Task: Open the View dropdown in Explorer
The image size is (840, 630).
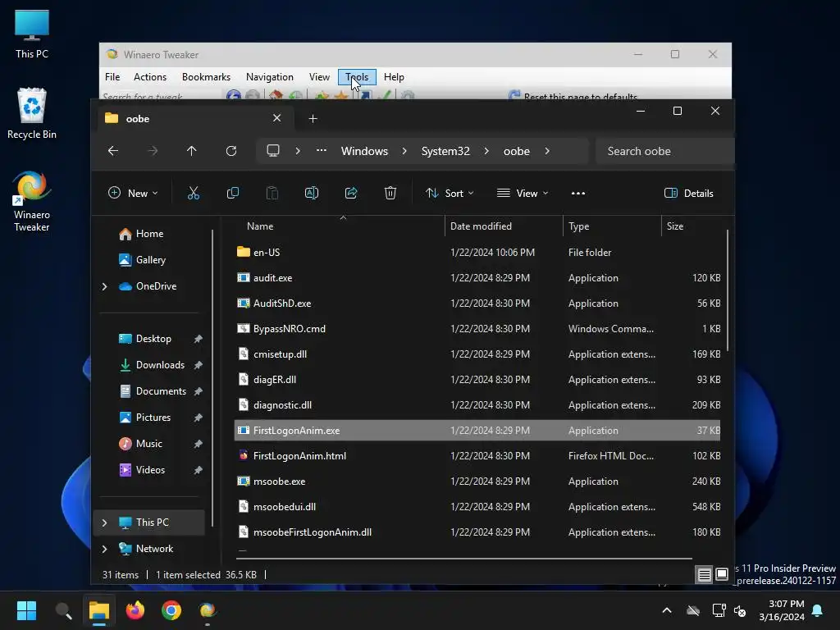Action: [x=523, y=194]
